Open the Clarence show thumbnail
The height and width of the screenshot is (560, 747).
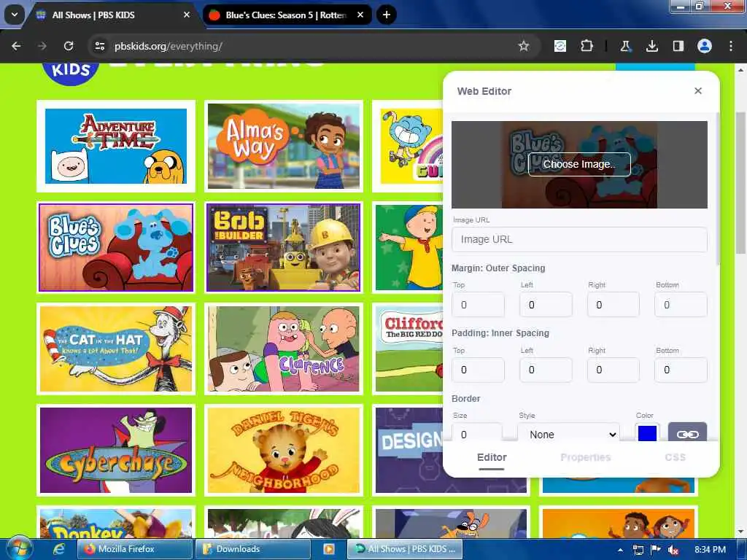pos(284,349)
